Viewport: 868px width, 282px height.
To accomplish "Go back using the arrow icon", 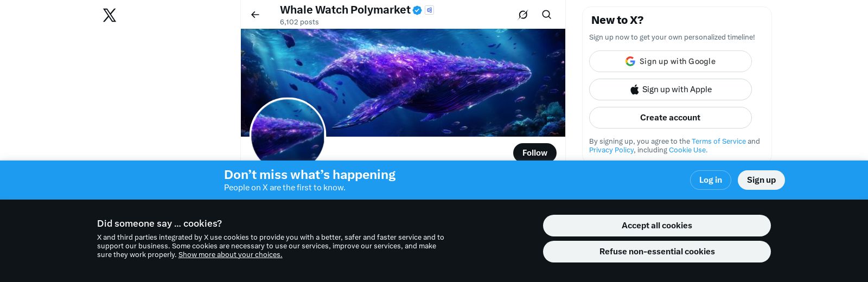I will [255, 15].
